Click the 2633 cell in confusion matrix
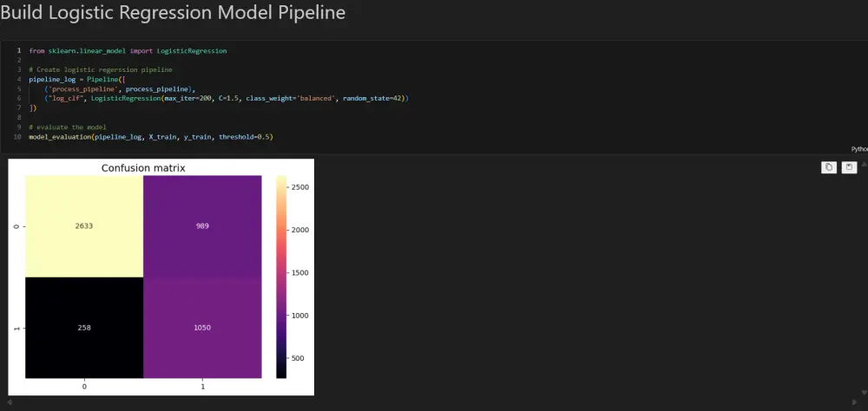This screenshot has height=411, width=868. pos(84,225)
